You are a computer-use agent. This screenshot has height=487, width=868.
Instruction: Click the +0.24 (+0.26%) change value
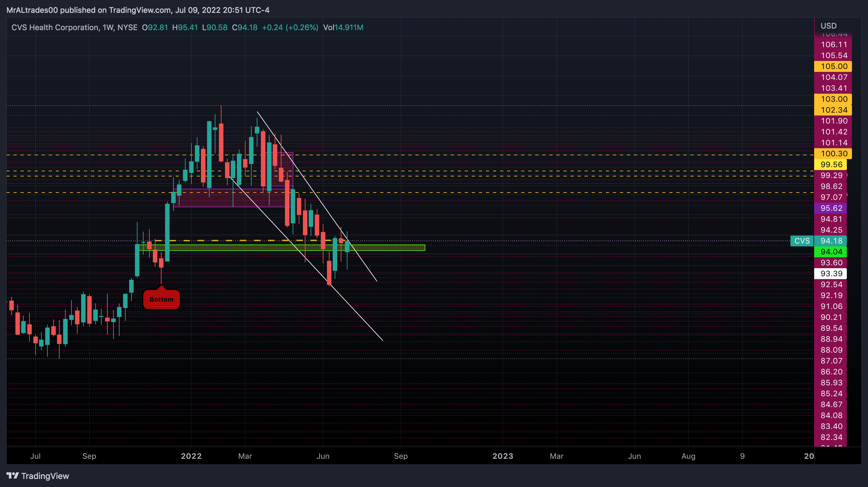(x=290, y=28)
